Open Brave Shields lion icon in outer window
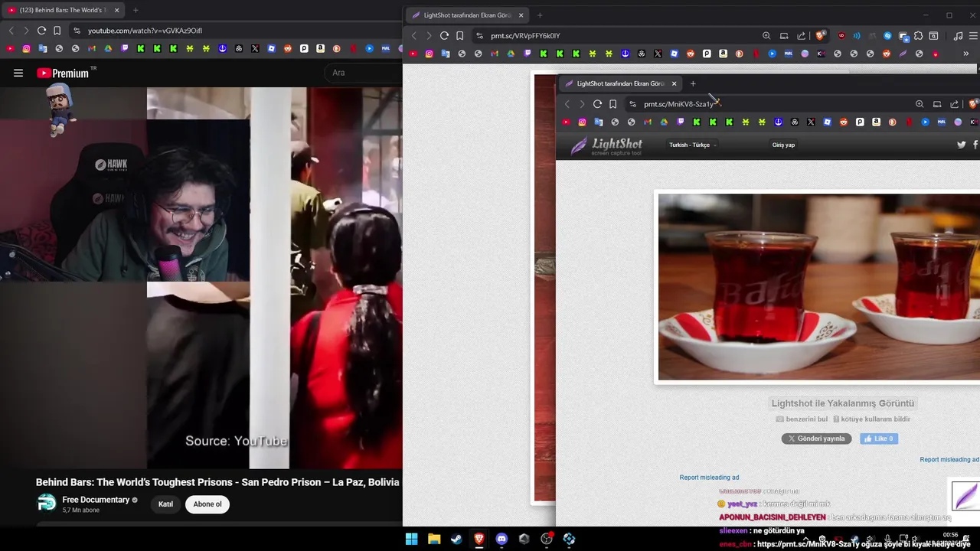The image size is (980, 551). coord(821,35)
